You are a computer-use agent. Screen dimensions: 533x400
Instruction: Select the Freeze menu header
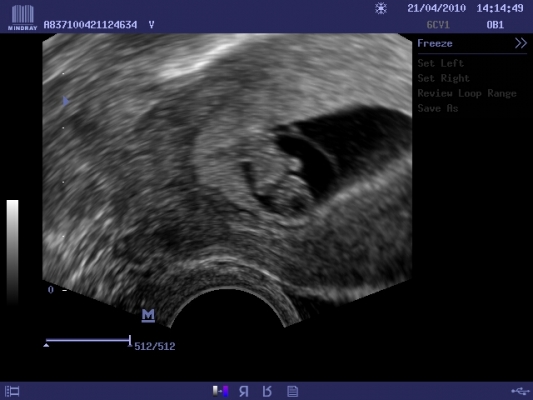point(435,44)
